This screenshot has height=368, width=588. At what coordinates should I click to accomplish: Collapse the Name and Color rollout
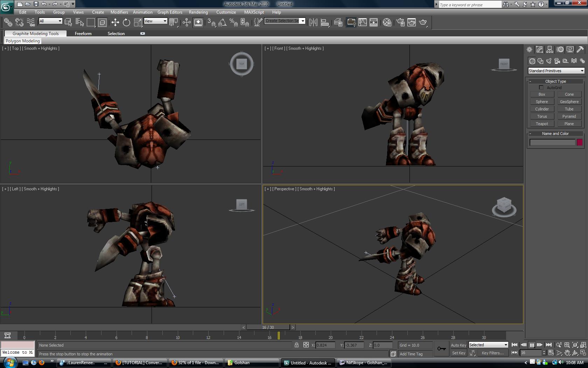point(555,134)
